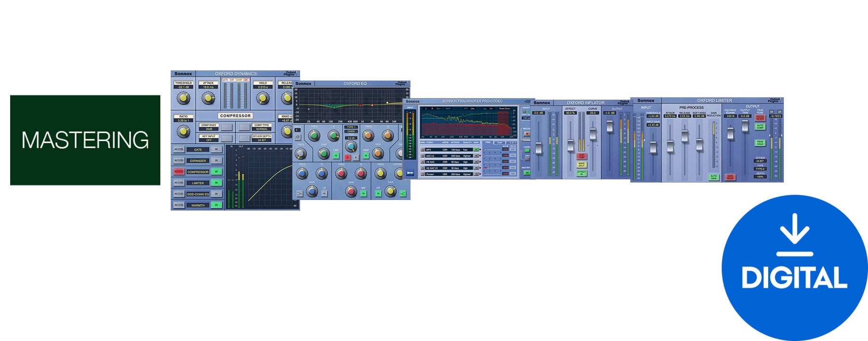Image resolution: width=868 pixels, height=341 pixels.
Task: Click the Compressor section title in Dynamics
Action: 235,116
